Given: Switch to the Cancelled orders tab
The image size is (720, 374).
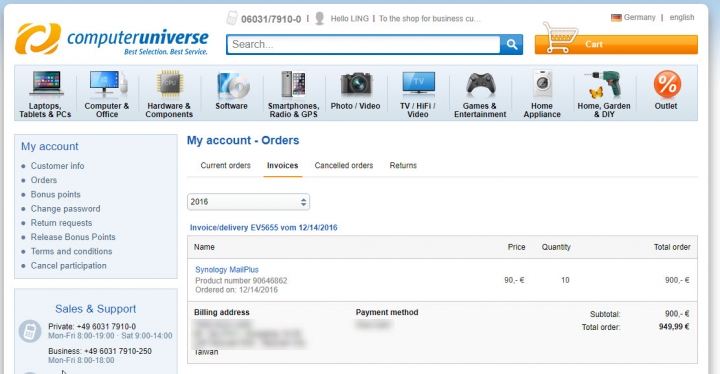Looking at the screenshot, I should pyautogui.click(x=344, y=165).
